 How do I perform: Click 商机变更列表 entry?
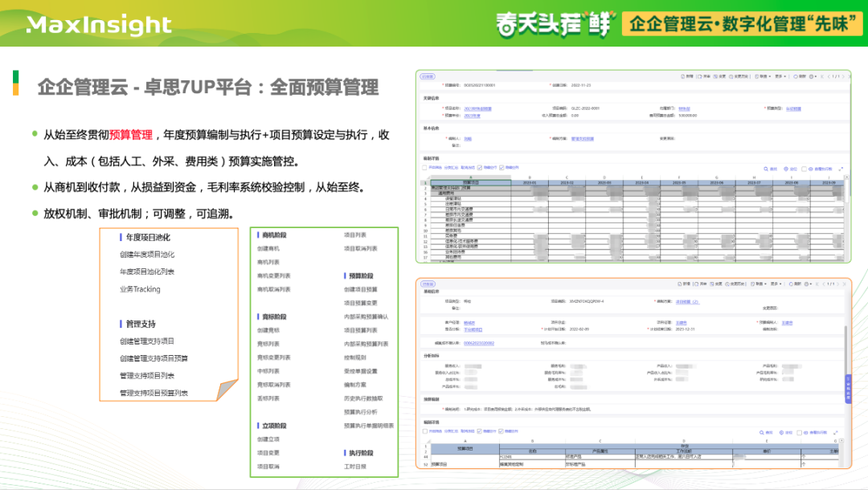tap(274, 276)
